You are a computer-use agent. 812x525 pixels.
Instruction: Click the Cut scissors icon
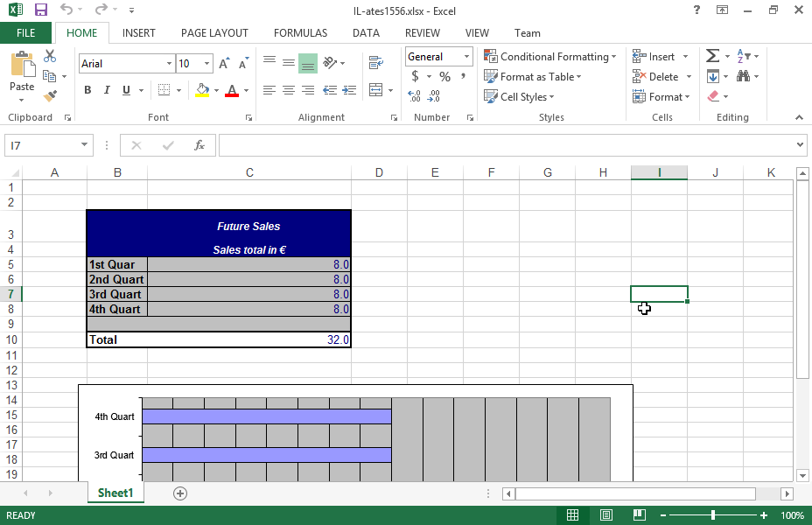[x=50, y=57]
